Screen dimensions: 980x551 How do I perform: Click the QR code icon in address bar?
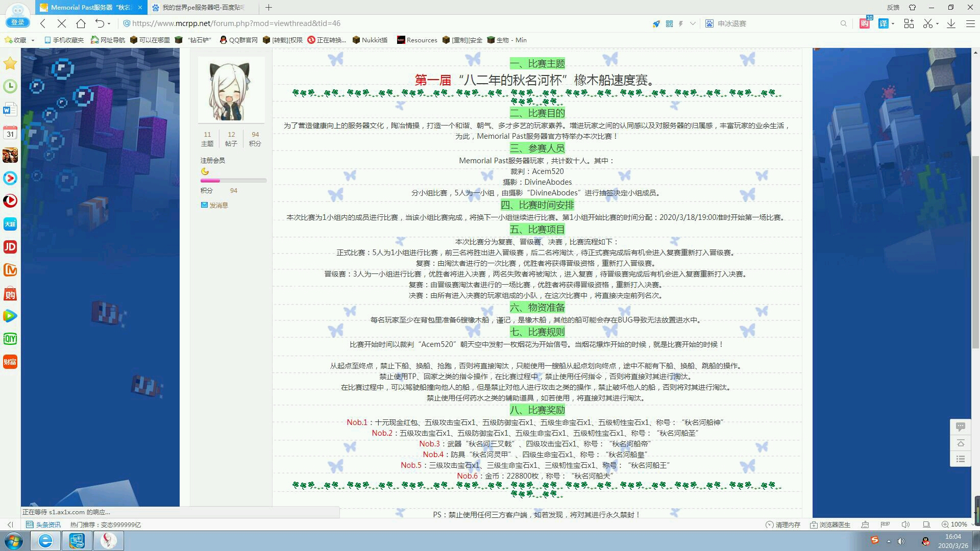tap(669, 23)
